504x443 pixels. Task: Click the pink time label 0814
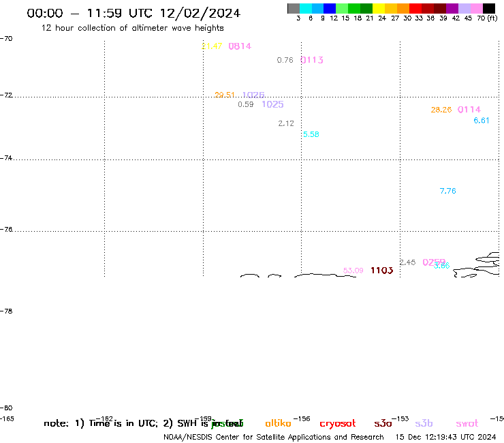(240, 46)
